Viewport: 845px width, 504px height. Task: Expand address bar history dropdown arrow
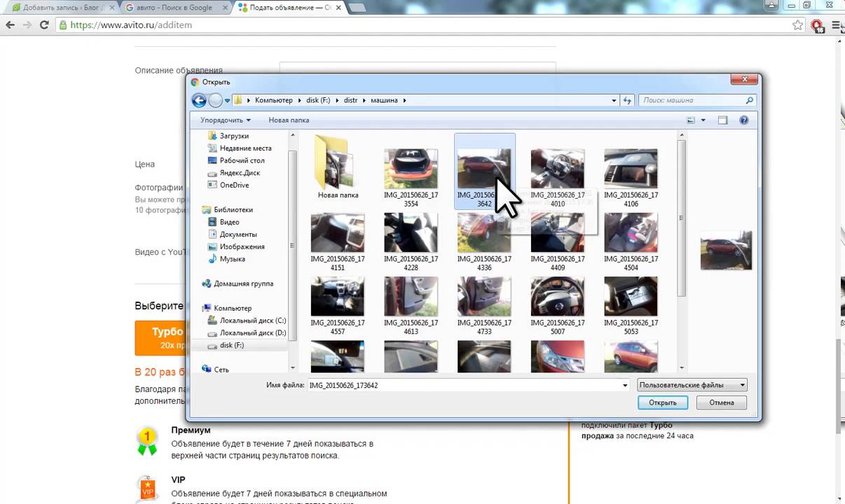(x=614, y=100)
